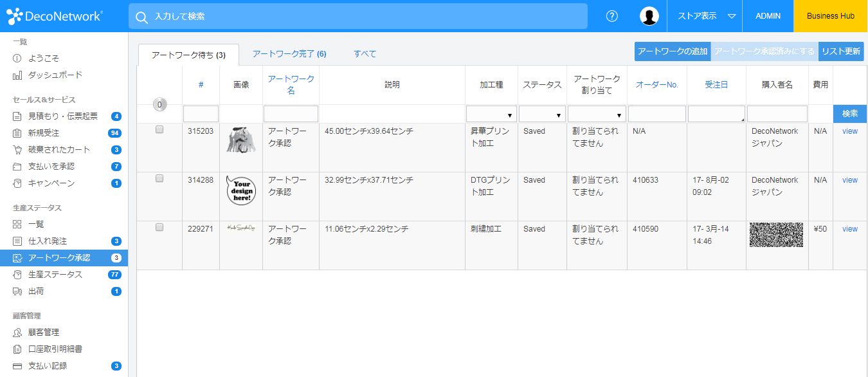Switch to the すべて tab

click(x=365, y=54)
